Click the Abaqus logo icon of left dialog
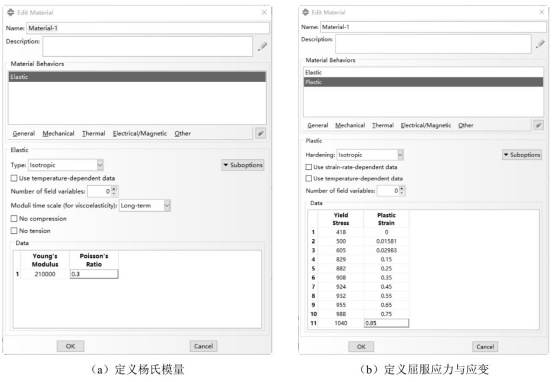 [11, 12]
